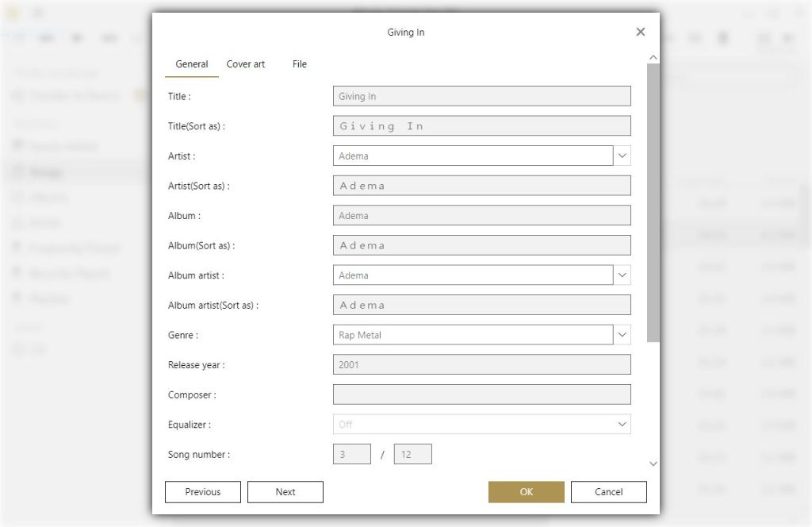Viewport: 812px width, 527px height.
Task: Close the Giving In dialog with X
Action: (x=641, y=32)
